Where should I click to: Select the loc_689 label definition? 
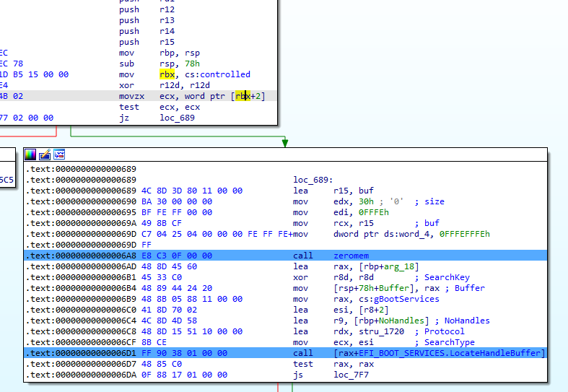tap(313, 180)
